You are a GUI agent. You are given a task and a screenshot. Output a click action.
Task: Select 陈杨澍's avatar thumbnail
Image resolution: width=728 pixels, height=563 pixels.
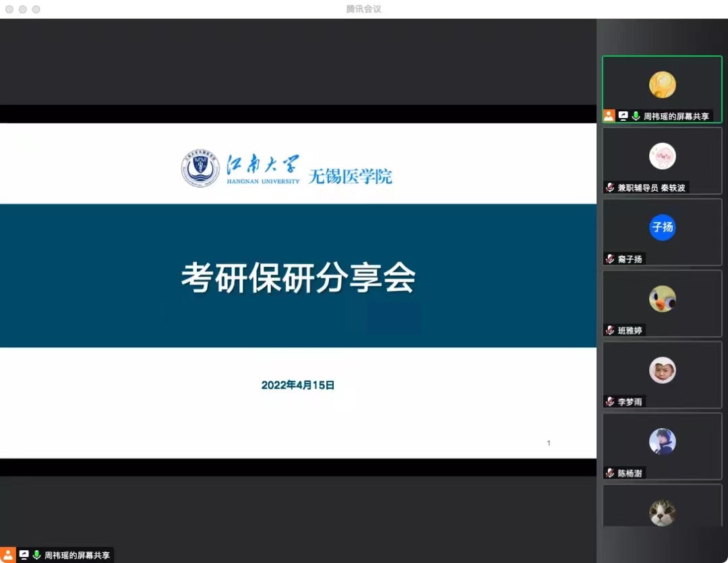click(662, 442)
